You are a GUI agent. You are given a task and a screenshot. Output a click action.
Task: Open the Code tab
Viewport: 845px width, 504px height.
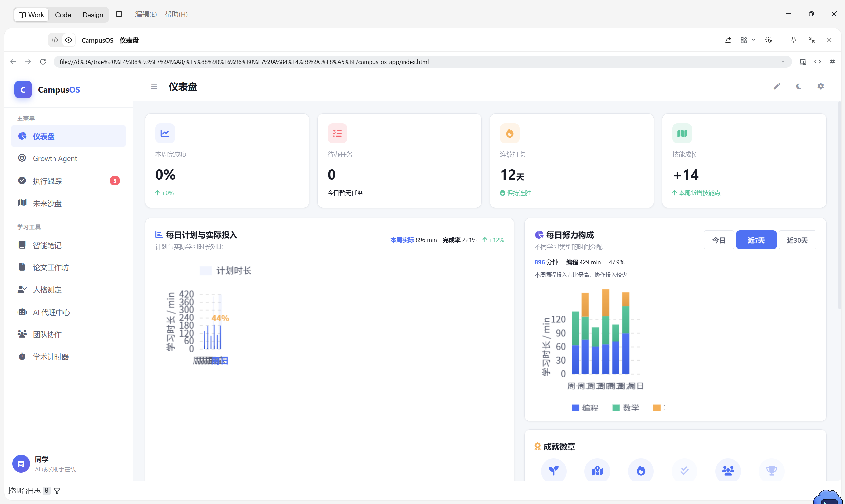[63, 15]
